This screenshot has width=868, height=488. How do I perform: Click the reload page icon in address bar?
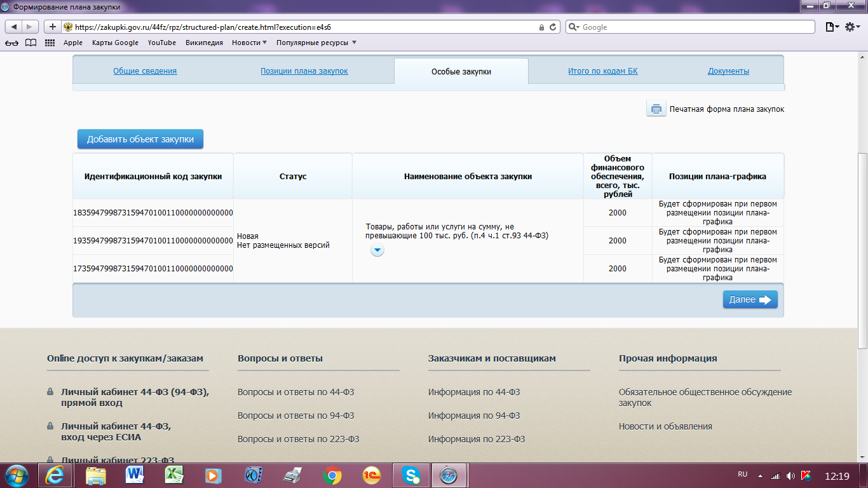tap(553, 27)
